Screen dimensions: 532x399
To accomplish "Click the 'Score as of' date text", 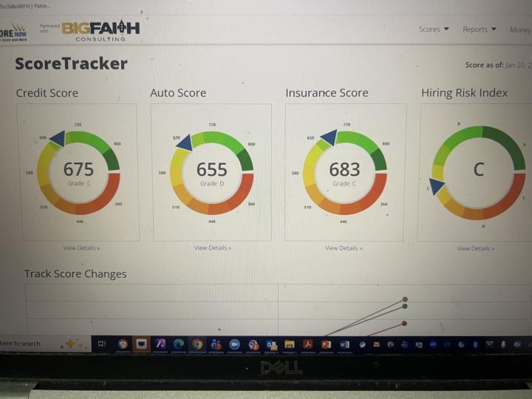I will point(499,65).
